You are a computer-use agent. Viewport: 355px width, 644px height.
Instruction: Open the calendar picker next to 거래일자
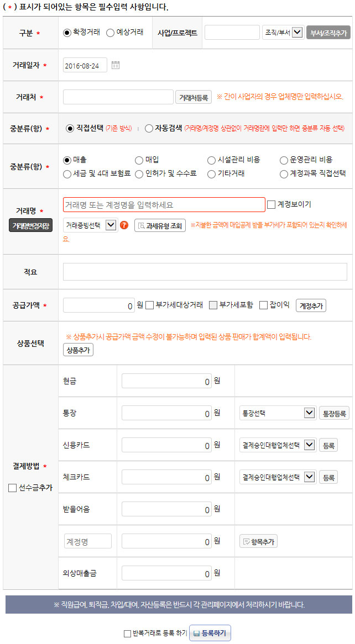click(116, 65)
